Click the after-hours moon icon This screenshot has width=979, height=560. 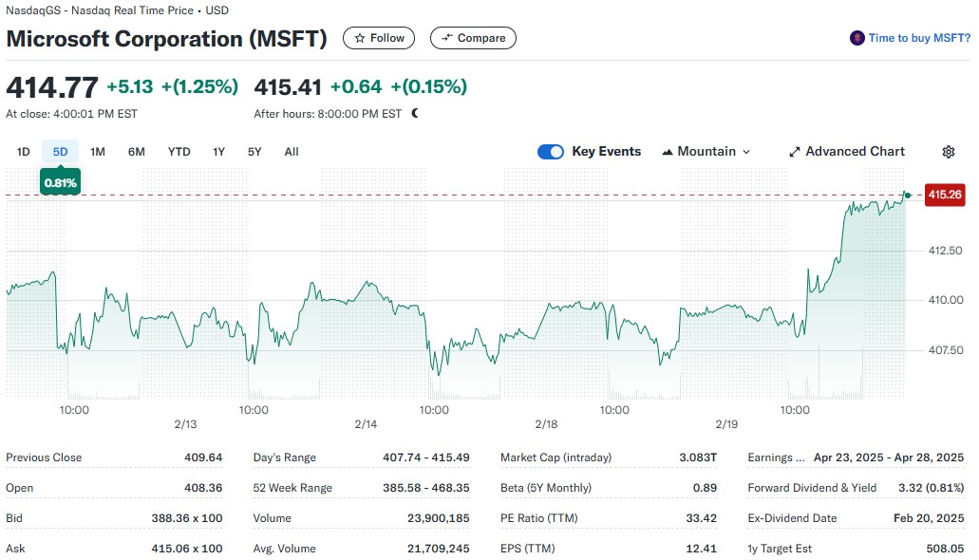click(x=415, y=113)
